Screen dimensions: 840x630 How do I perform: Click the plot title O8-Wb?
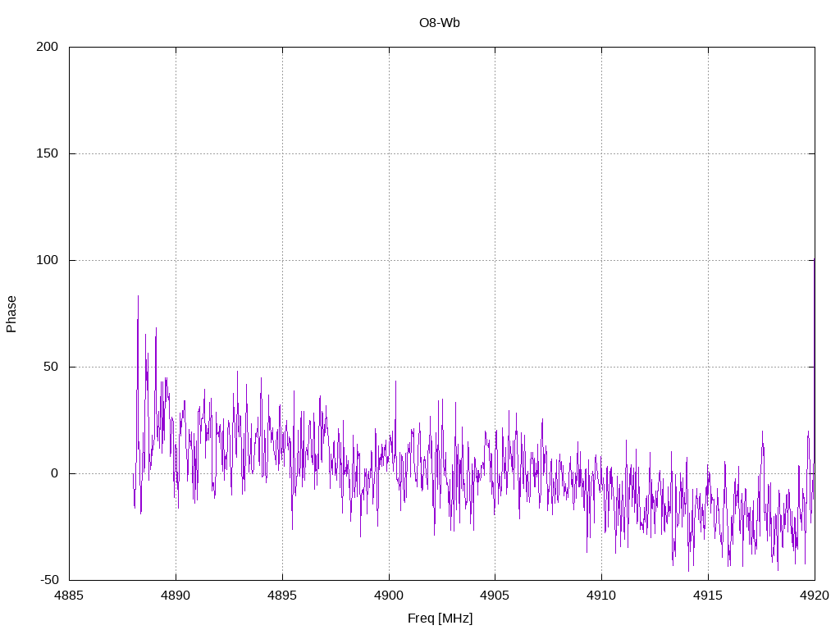point(440,23)
